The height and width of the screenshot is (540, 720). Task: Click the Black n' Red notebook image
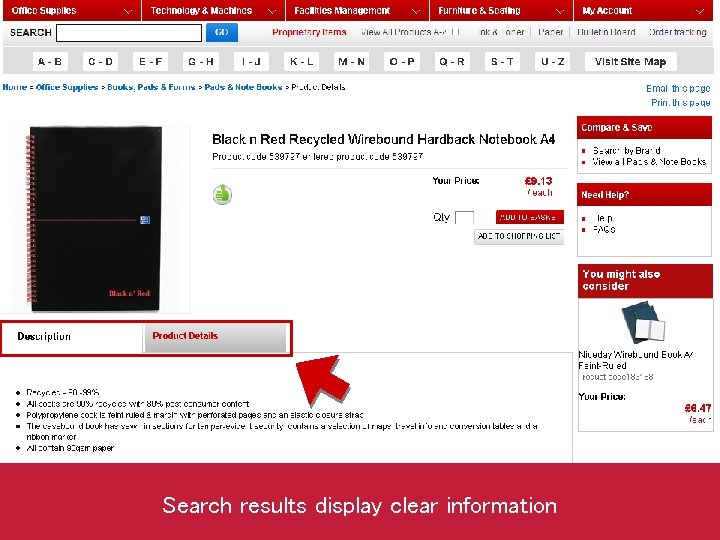[x=95, y=219]
